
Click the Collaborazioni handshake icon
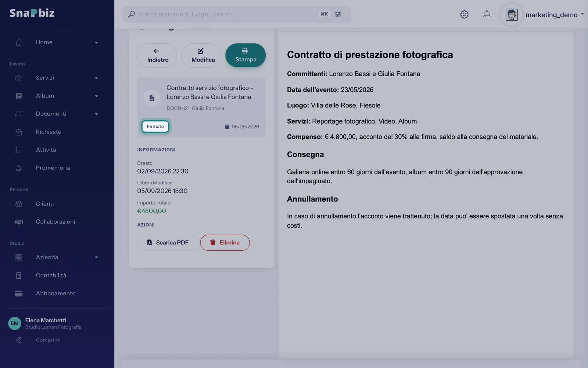19,222
